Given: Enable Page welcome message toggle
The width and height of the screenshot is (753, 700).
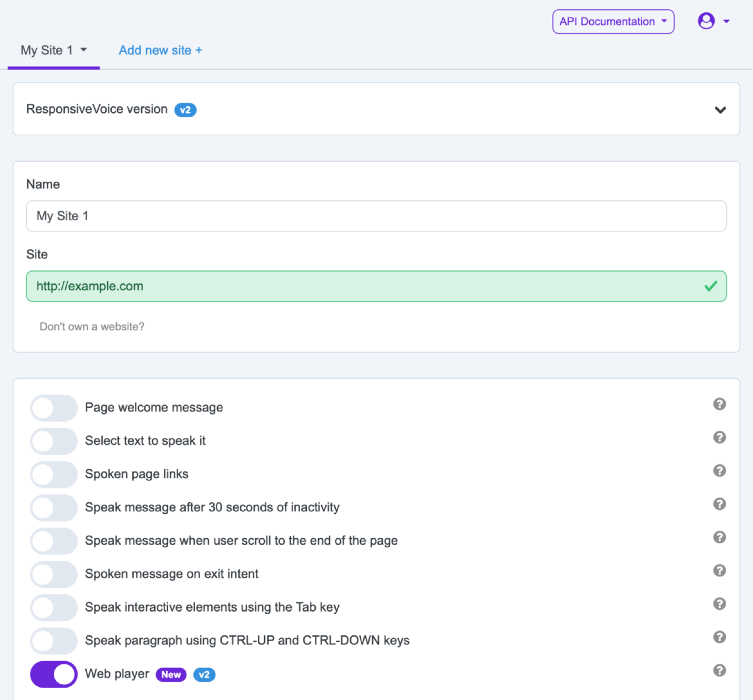Looking at the screenshot, I should click(54, 408).
